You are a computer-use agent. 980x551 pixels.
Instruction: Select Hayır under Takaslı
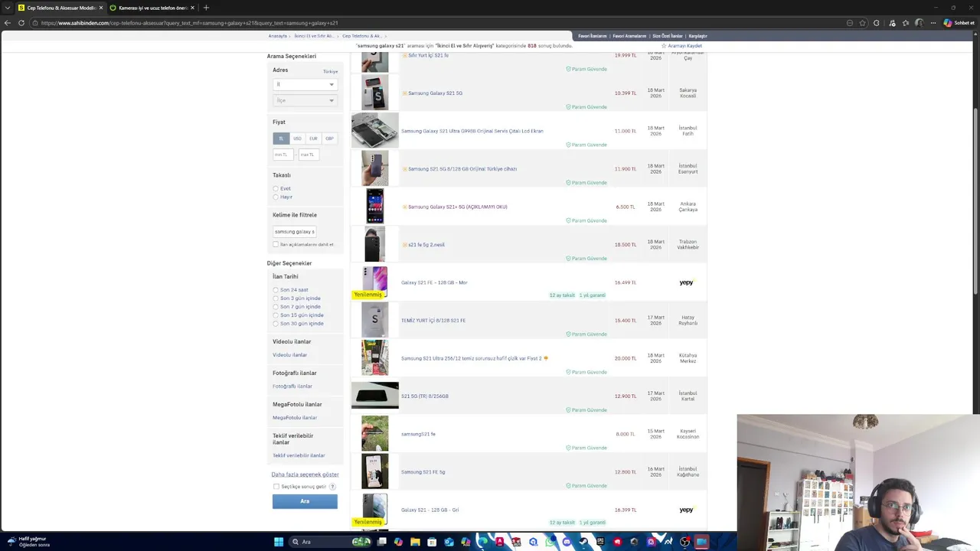coord(276,197)
